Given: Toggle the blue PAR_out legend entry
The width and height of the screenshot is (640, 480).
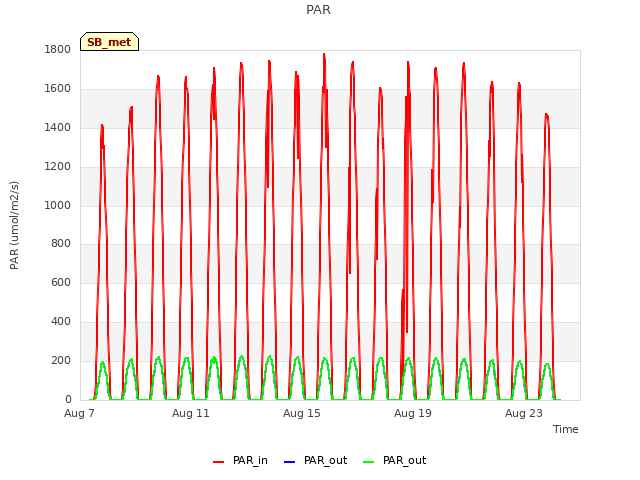Looking at the screenshot, I should 315,461.
